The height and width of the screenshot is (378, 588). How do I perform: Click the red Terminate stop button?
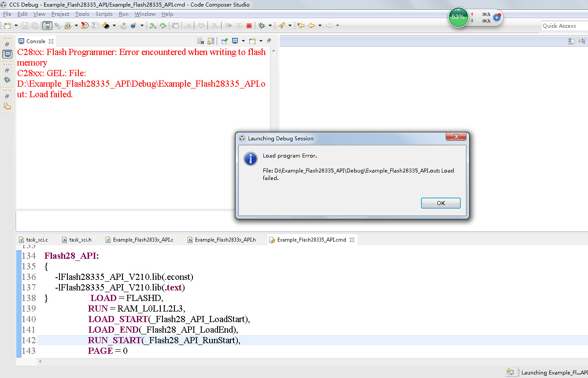(x=249, y=26)
